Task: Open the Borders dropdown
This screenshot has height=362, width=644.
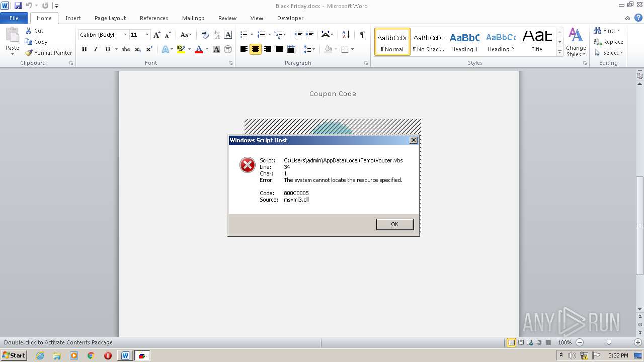Action: 353,49
